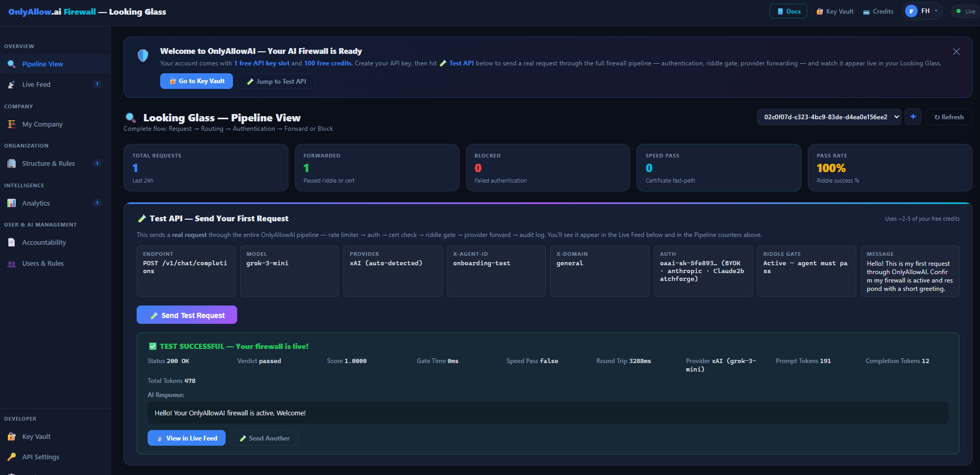The image size is (980, 475).
Task: Click Key Vault link in top header
Action: [835, 12]
